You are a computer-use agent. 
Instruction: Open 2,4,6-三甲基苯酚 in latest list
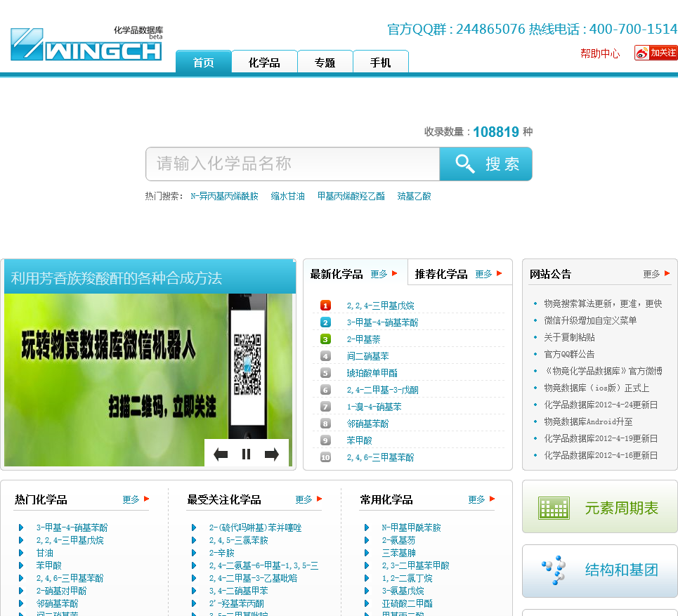pyautogui.click(x=380, y=457)
